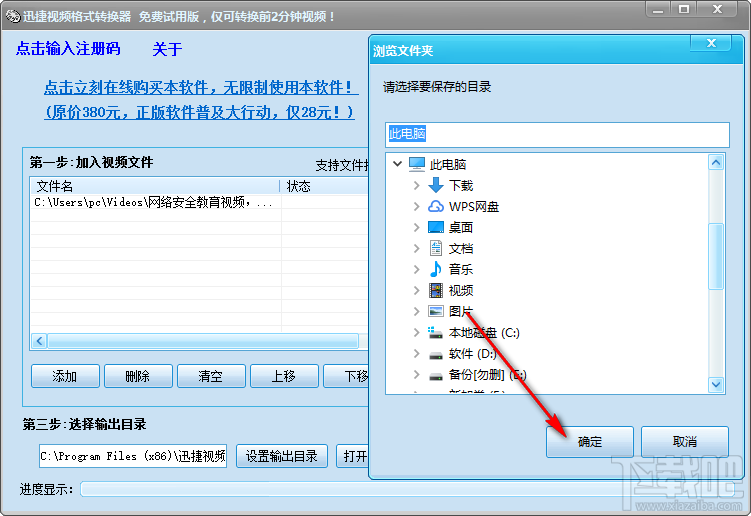Image resolution: width=751 pixels, height=516 pixels.
Task: Click the 文件名 column header
Action: tap(155, 186)
